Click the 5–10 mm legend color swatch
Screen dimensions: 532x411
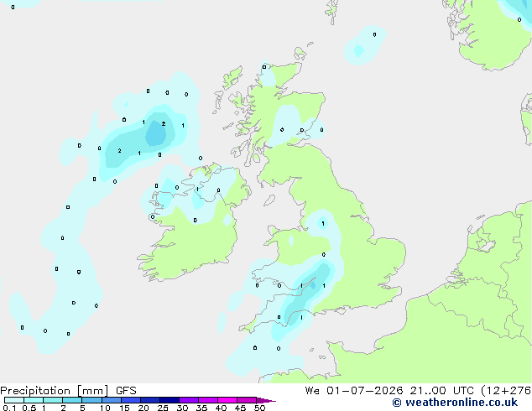coord(91,400)
